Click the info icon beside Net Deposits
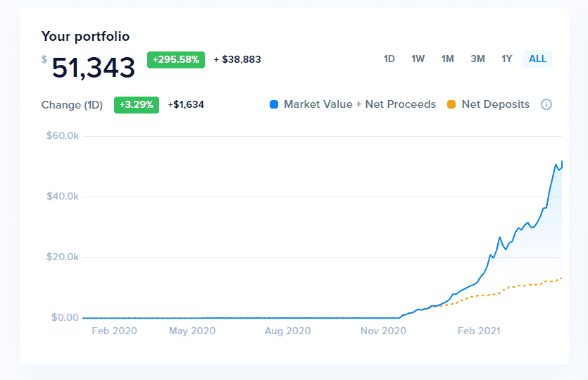The image size is (588, 380). [x=546, y=104]
